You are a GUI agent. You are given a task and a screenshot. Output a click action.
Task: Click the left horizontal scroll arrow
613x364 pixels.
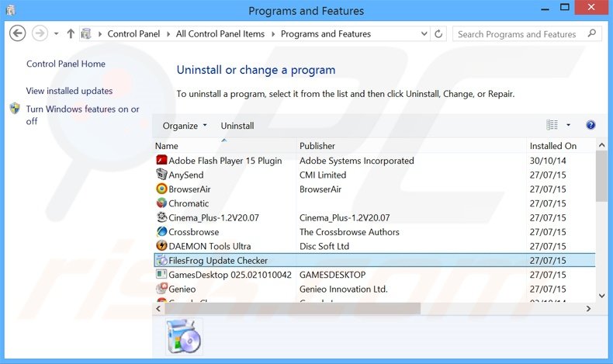(158, 308)
